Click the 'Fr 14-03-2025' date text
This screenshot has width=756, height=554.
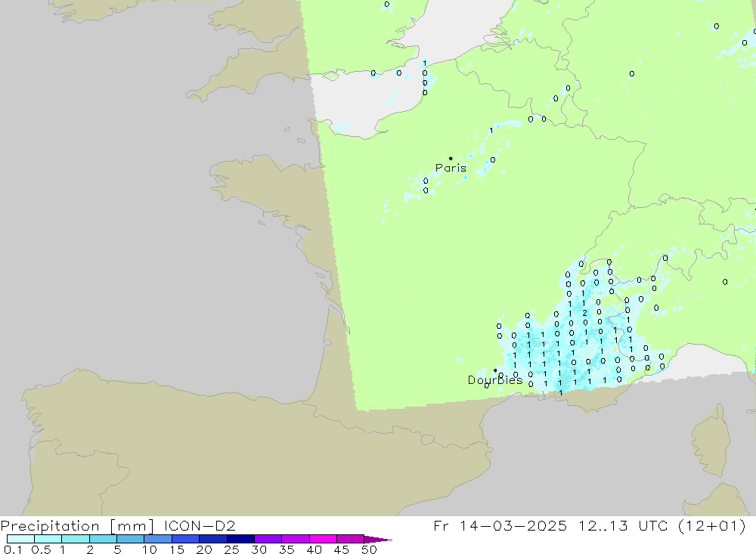[x=500, y=525]
